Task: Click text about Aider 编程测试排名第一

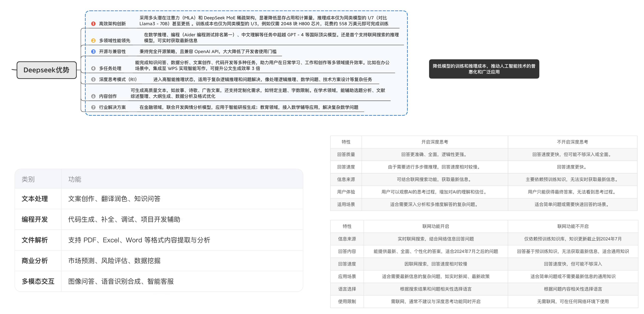Action: [271, 38]
